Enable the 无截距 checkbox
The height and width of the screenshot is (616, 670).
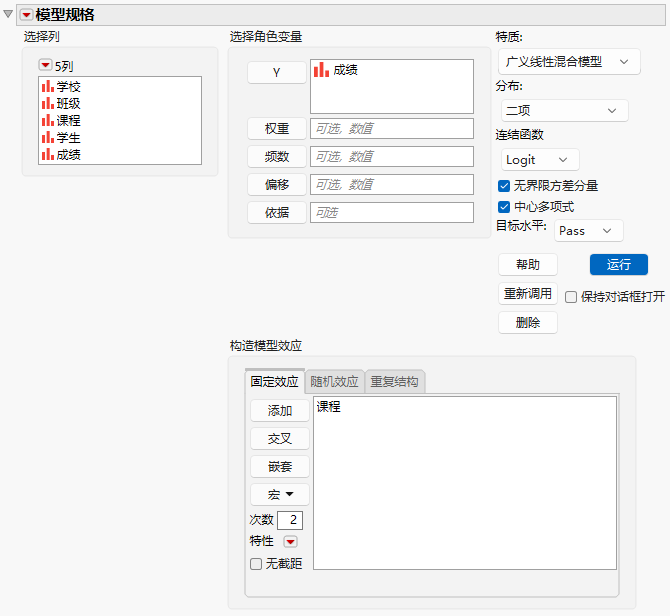click(256, 564)
